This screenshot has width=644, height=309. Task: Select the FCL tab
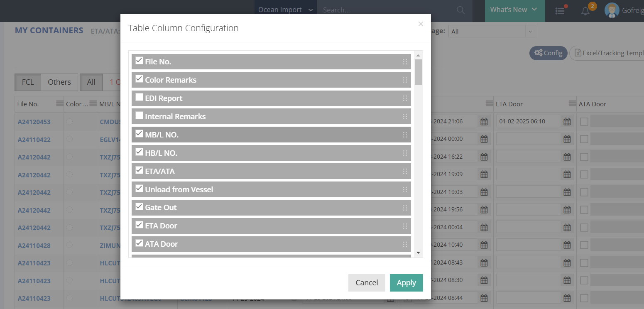tap(28, 82)
